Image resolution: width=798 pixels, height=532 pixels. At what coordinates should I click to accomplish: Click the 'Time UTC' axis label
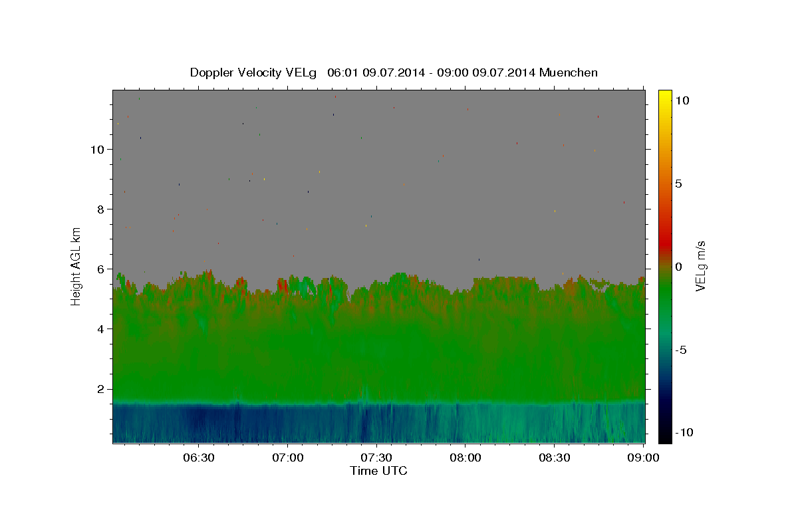tap(378, 471)
